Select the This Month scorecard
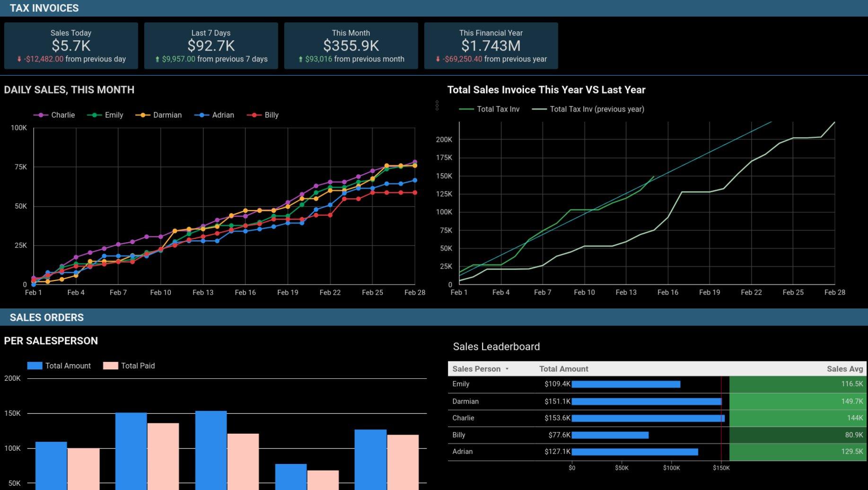 click(x=351, y=46)
